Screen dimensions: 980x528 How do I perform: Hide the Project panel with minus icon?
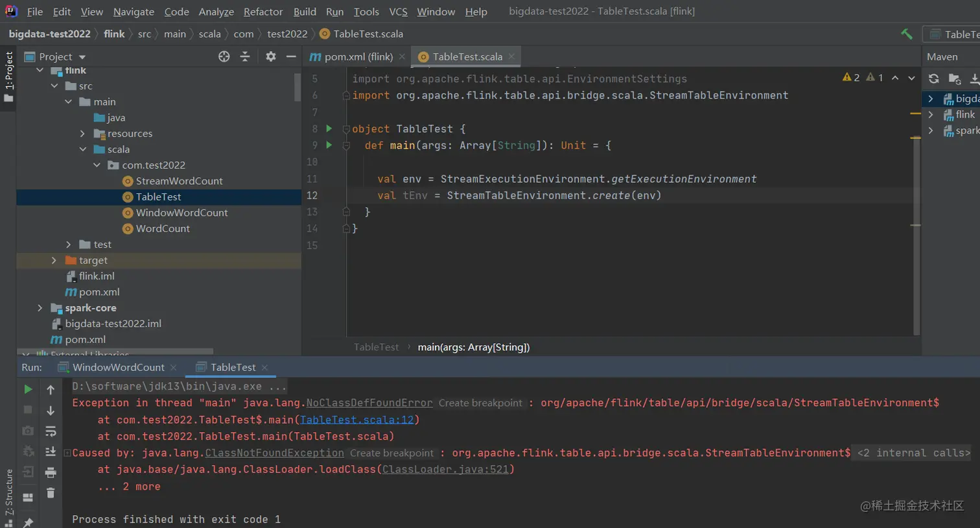291,56
